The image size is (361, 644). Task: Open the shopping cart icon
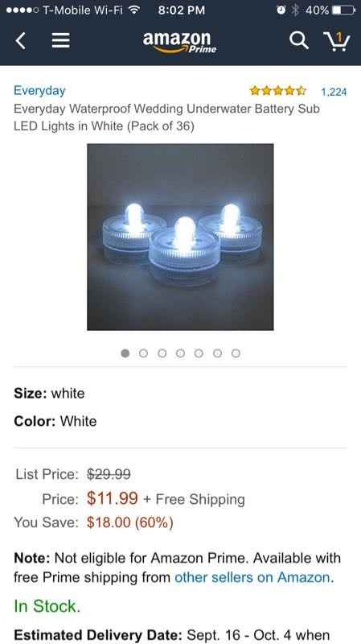[x=337, y=41]
